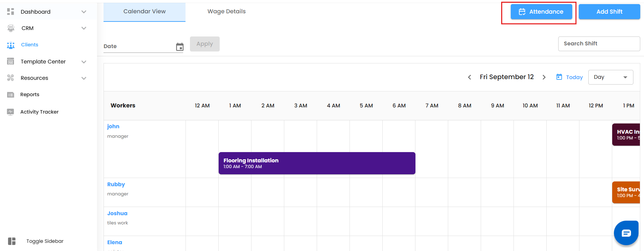Image resolution: width=644 pixels, height=251 pixels.
Task: Click the Date calendar picker icon
Action: (x=180, y=47)
